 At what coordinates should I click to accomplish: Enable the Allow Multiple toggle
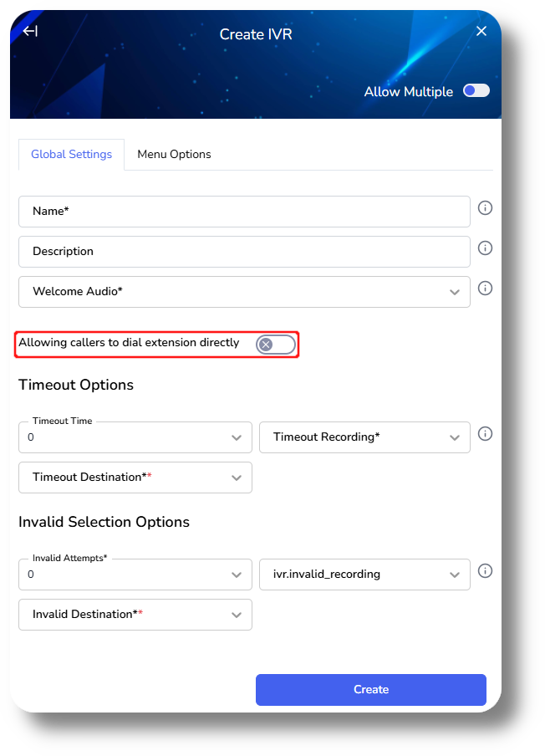(475, 90)
